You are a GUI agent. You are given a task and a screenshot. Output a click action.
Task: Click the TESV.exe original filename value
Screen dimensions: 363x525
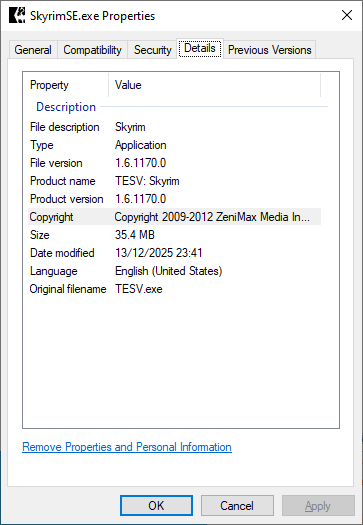click(x=139, y=289)
